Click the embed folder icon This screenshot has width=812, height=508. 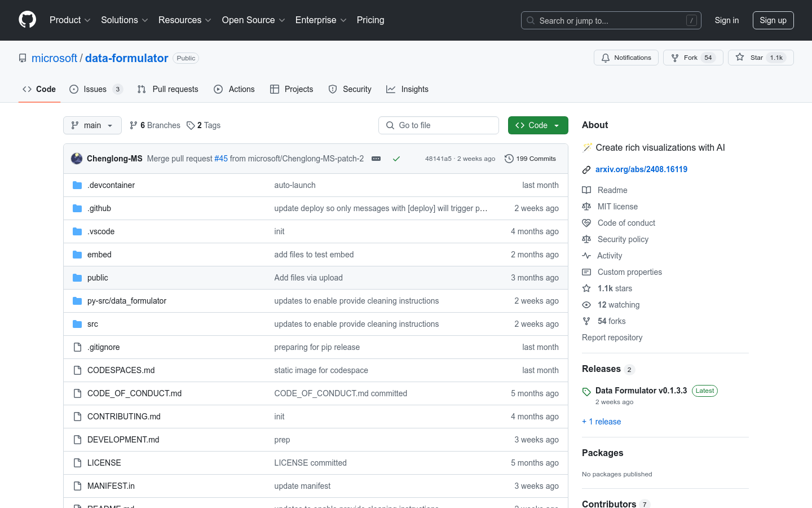77,255
